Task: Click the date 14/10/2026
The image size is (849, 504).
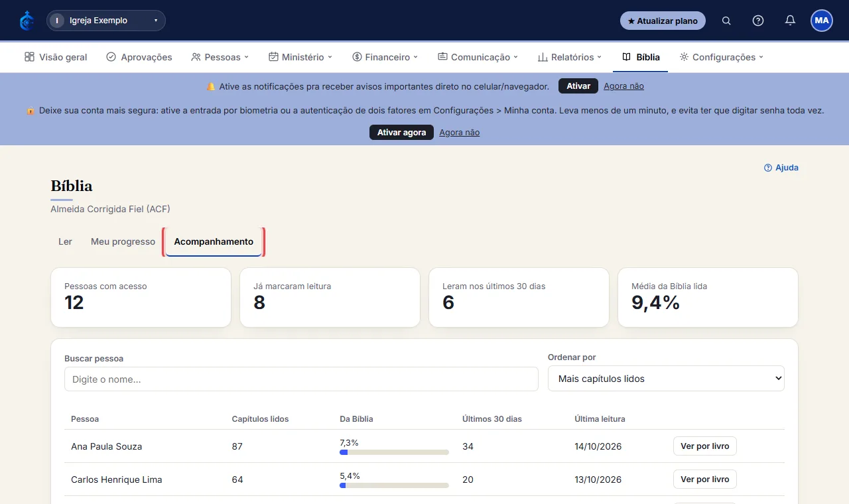Action: pyautogui.click(x=598, y=446)
